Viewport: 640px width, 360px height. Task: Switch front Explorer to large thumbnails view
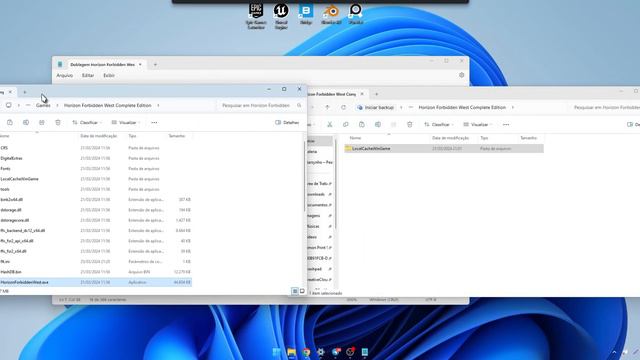302,291
